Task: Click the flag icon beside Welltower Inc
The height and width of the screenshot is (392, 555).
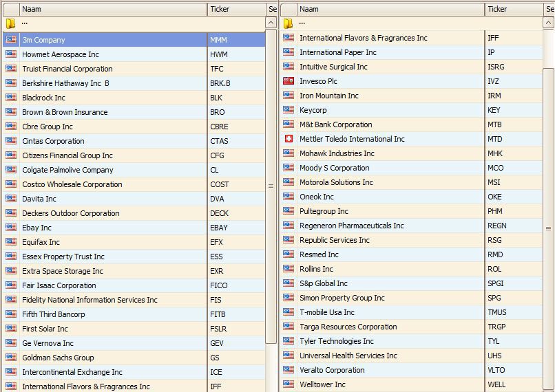Action: 289,384
